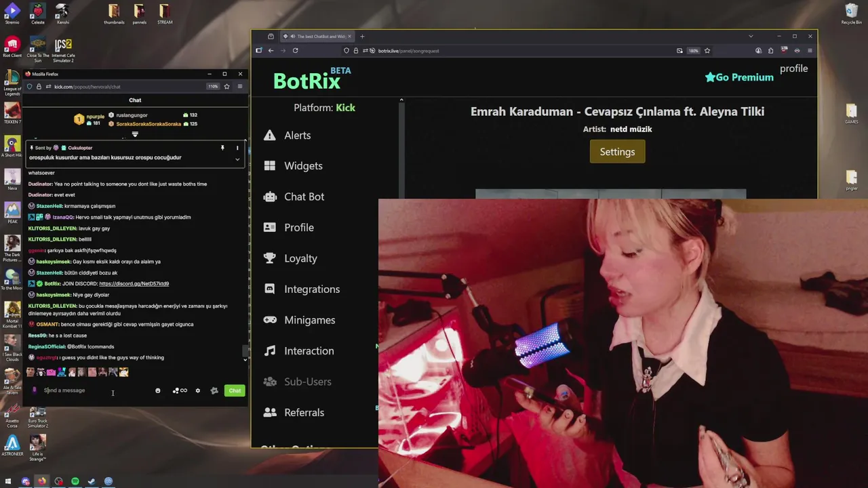868x488 pixels.
Task: Open the Recycle Bin
Action: [x=851, y=14]
